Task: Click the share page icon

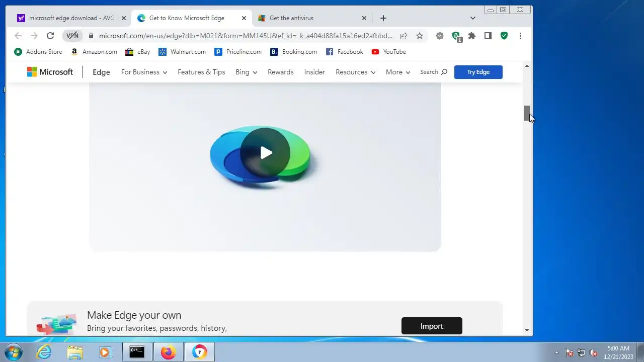Action: (x=404, y=36)
